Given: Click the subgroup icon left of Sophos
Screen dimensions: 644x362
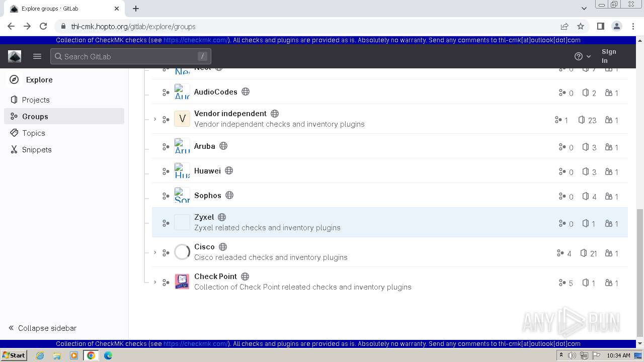Looking at the screenshot, I should [x=166, y=196].
